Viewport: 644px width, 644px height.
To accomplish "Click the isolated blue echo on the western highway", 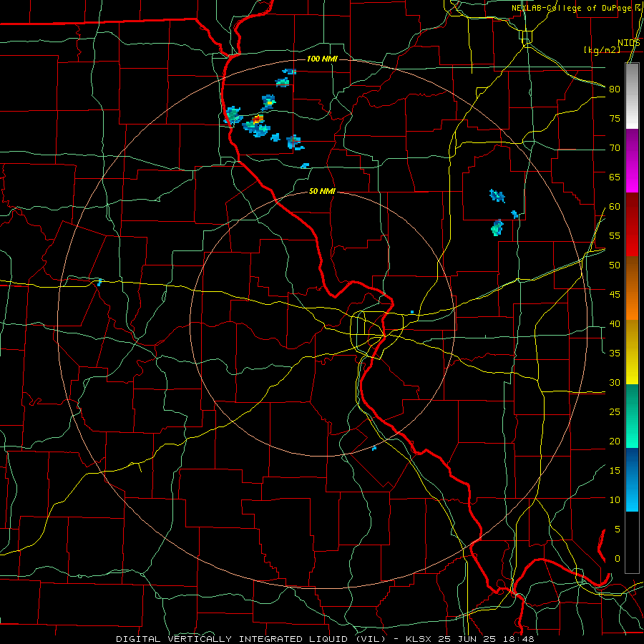I will pos(99,282).
